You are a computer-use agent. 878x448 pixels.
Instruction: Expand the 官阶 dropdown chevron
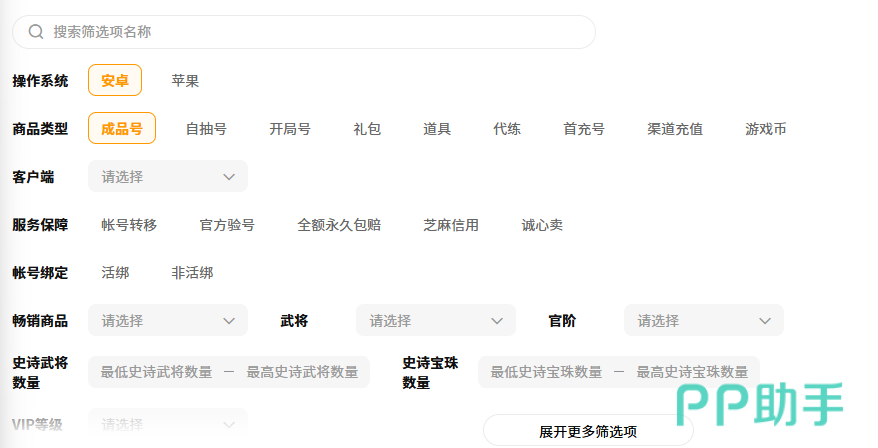[765, 320]
